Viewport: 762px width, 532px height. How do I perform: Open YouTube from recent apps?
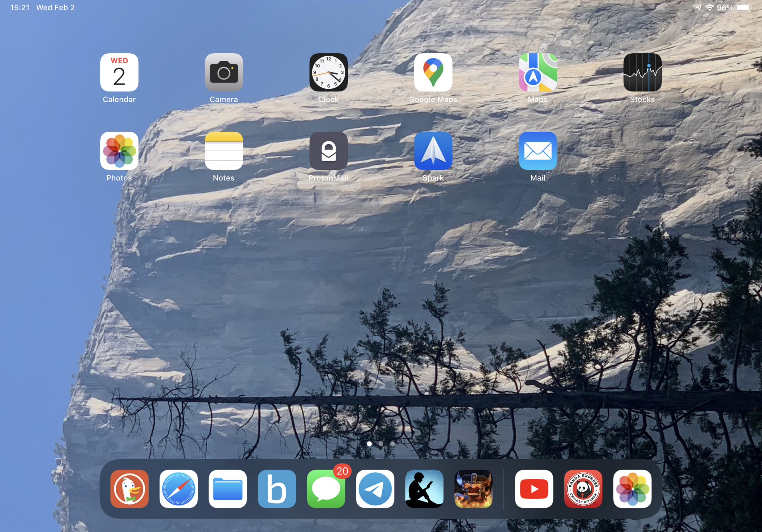click(x=534, y=489)
